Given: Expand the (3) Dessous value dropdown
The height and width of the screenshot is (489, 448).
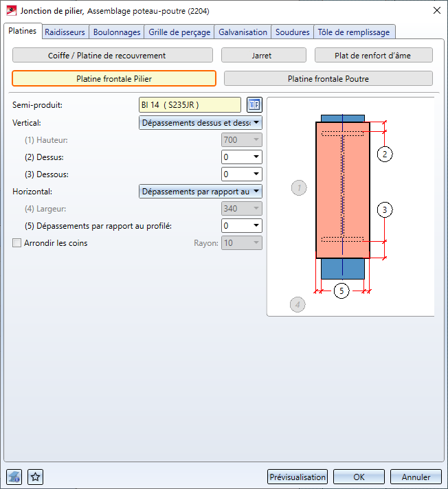Looking at the screenshot, I should (242, 174).
